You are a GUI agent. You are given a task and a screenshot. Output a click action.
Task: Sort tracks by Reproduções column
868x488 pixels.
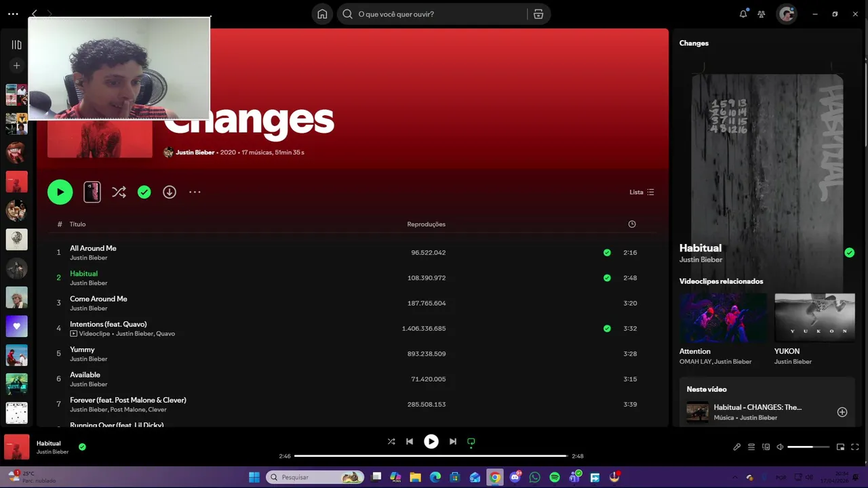[426, 224]
